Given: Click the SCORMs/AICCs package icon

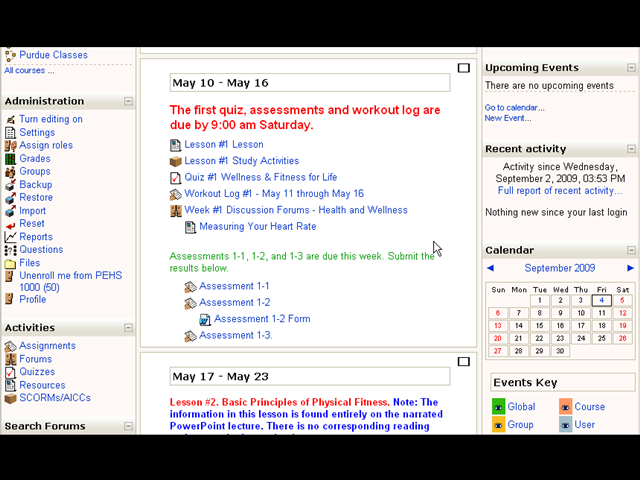Looking at the screenshot, I should (10, 398).
